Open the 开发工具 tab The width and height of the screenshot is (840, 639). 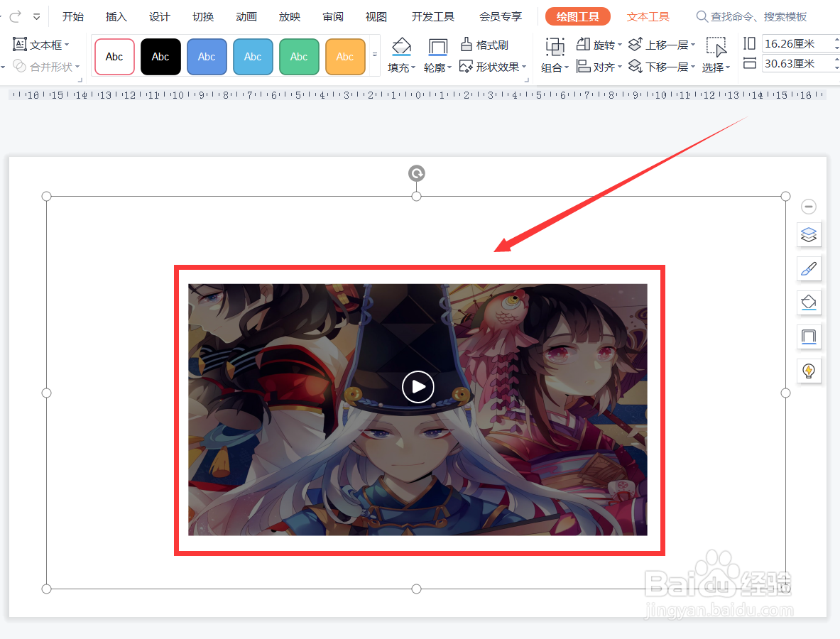(433, 16)
